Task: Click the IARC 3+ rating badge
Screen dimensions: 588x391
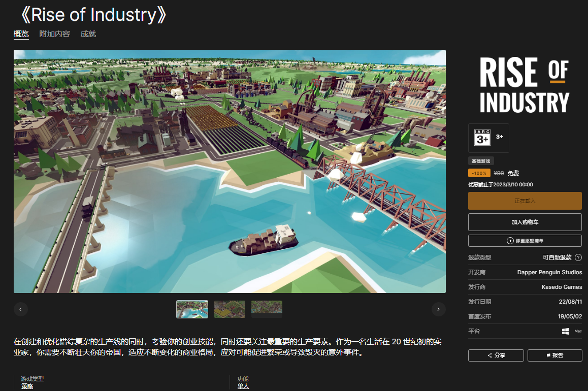Action: point(482,138)
